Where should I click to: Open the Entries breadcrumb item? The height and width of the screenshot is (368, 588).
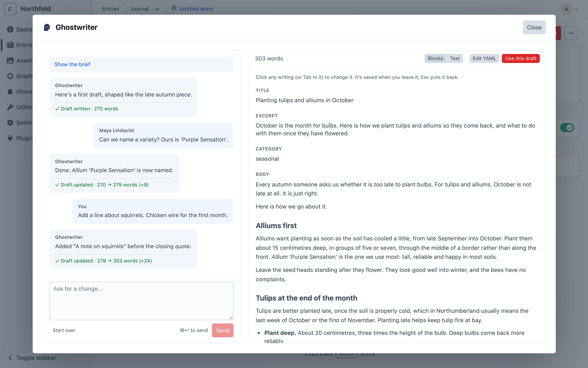110,9
